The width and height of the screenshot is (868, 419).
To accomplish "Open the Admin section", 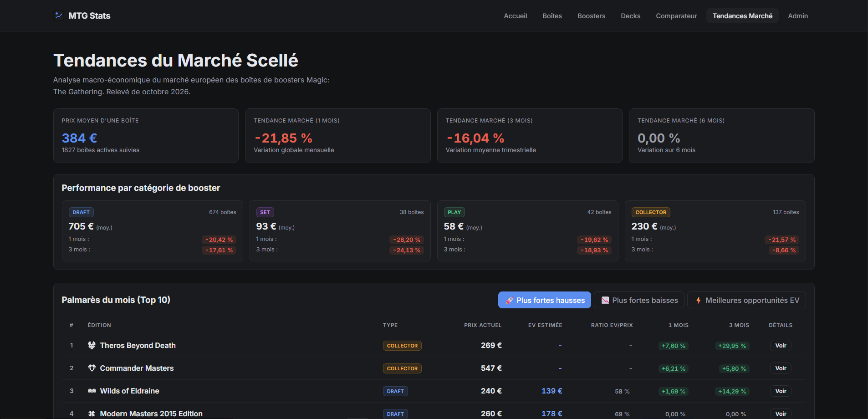I will [x=798, y=15].
